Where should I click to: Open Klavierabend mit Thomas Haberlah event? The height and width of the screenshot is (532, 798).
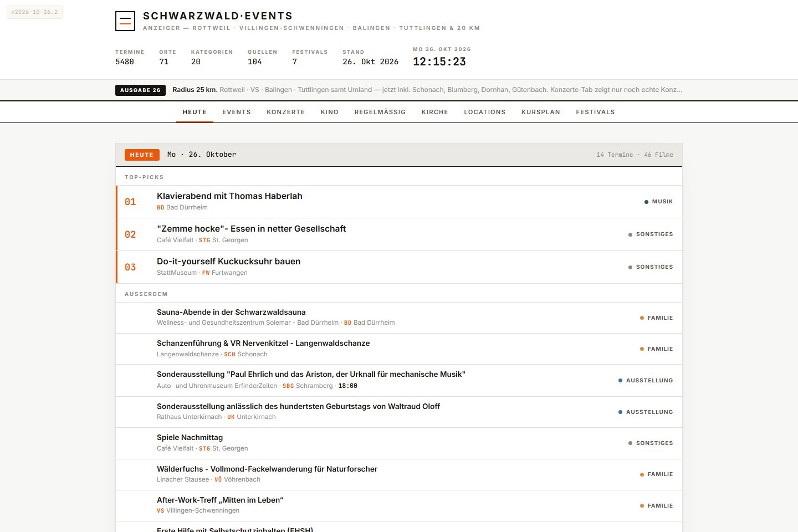coord(399,202)
